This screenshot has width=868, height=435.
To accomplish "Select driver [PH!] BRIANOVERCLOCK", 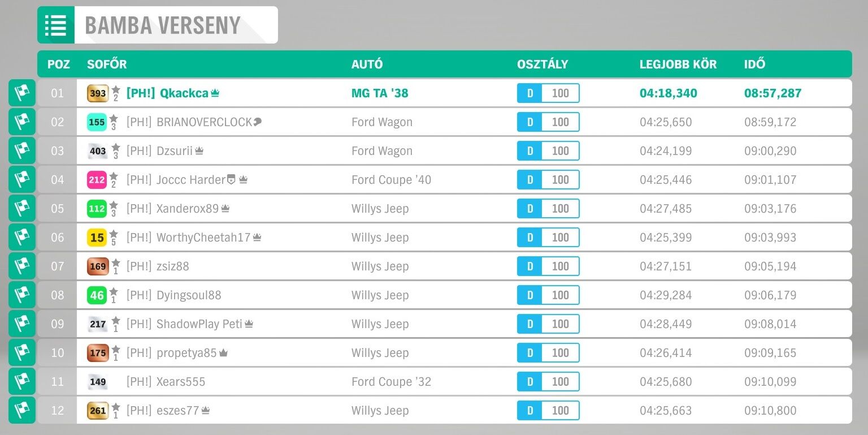I will 189,122.
